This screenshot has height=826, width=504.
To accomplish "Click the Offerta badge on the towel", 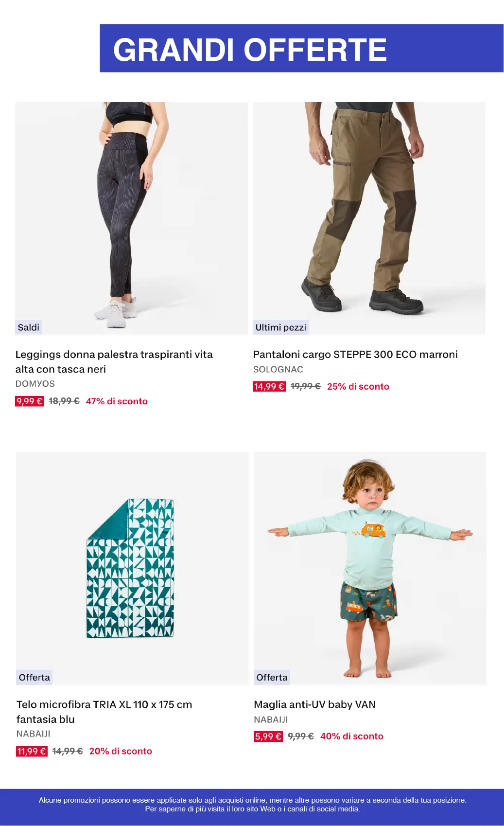I will (34, 677).
